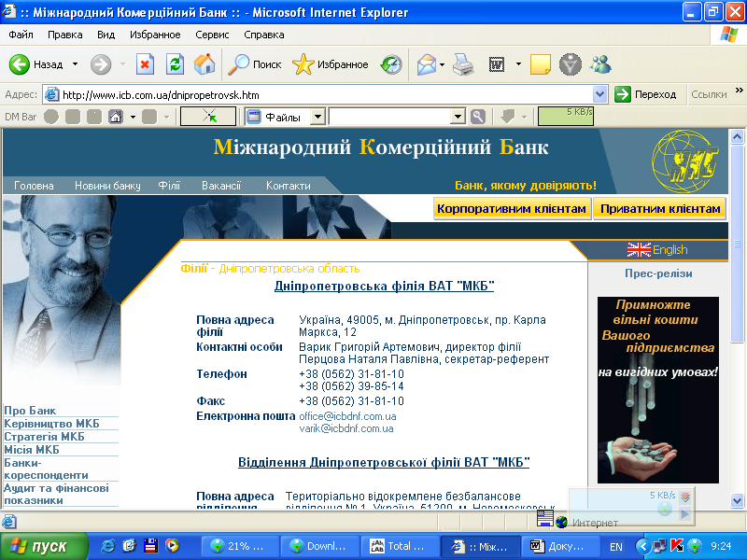
Task: Open the History clock icon
Action: pos(391,64)
